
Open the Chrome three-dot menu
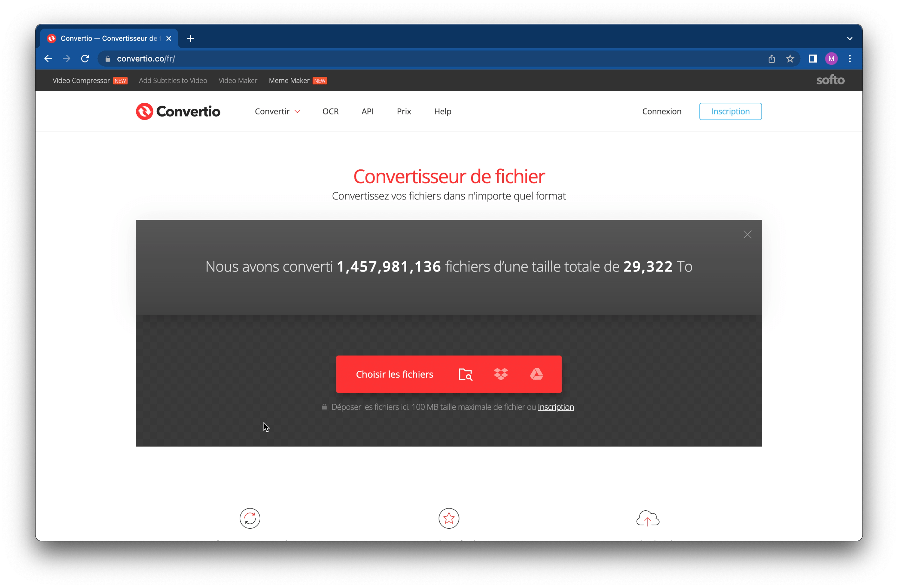point(850,58)
